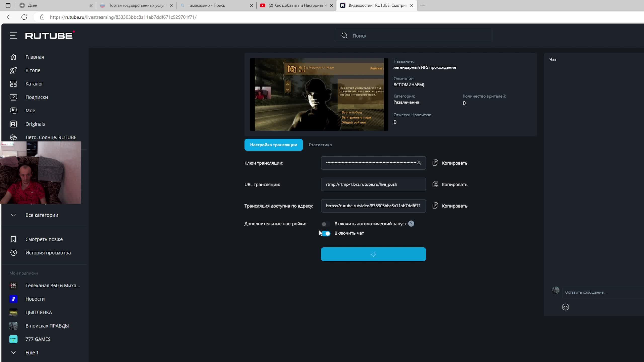Open История просмотра clock icon
Image resolution: width=644 pixels, height=362 pixels.
coord(13,253)
